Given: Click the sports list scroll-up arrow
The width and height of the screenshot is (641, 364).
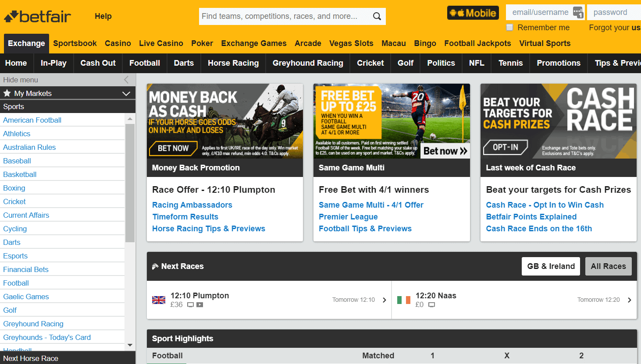Looking at the screenshot, I should point(130,119).
